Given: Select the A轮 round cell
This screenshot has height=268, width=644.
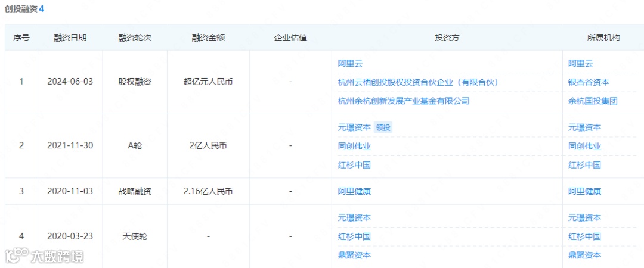Looking at the screenshot, I should [135, 146].
